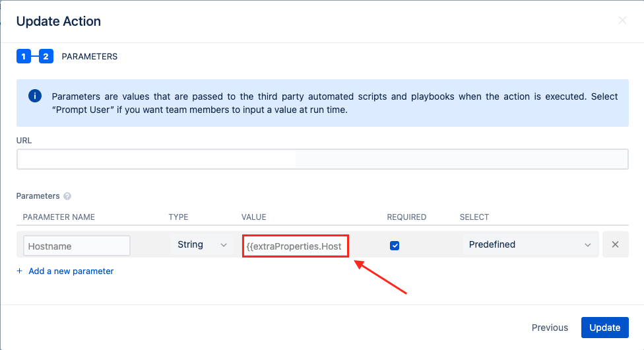Viewport: 644px width, 350px height.
Task: Click the REQUIRED column header
Action: (406, 217)
